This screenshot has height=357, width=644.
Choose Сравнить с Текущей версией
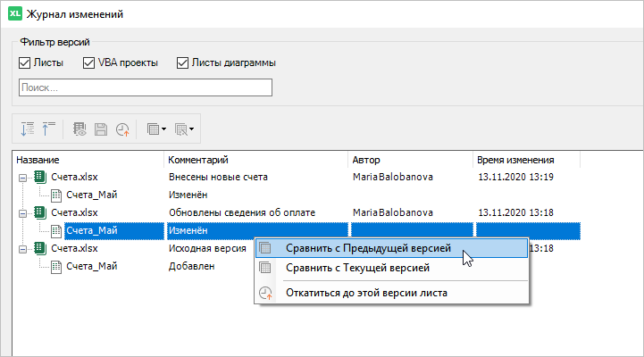(357, 268)
